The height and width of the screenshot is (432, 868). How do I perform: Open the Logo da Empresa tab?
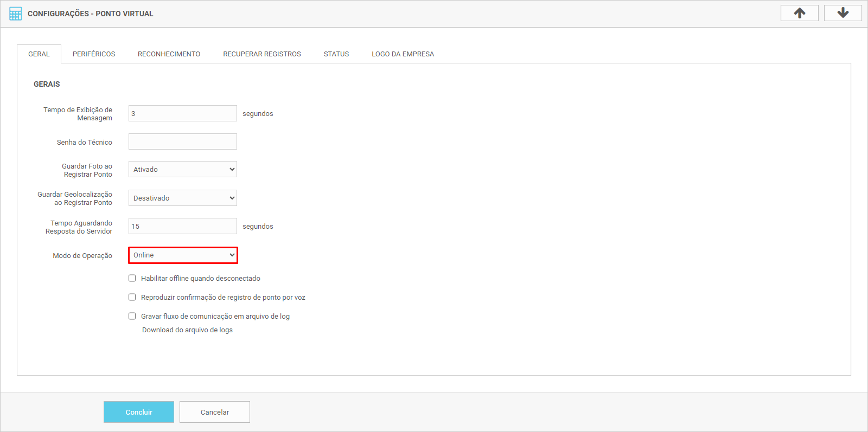point(403,54)
